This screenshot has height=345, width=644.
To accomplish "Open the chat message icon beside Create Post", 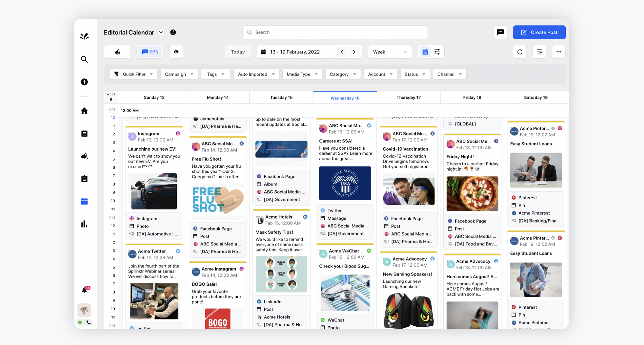I will (500, 32).
